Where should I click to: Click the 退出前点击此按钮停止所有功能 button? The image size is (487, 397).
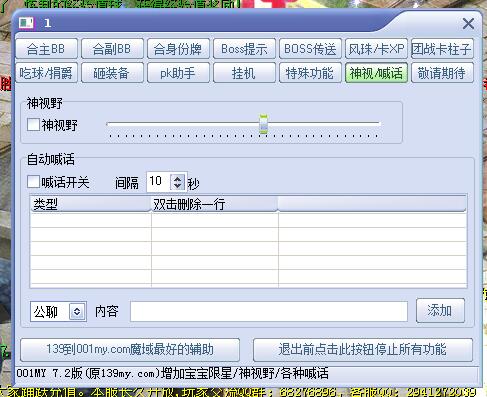coord(363,350)
